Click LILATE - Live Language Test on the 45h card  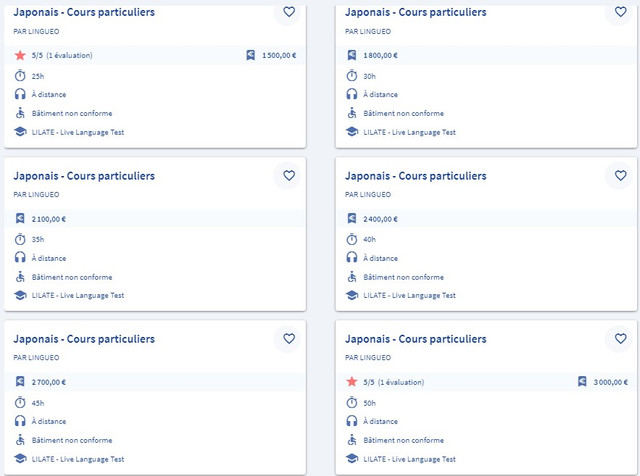(x=78, y=459)
